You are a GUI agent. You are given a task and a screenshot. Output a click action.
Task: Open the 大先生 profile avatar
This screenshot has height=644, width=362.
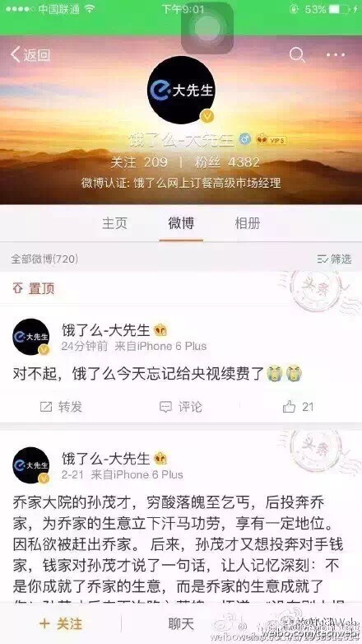[181, 90]
